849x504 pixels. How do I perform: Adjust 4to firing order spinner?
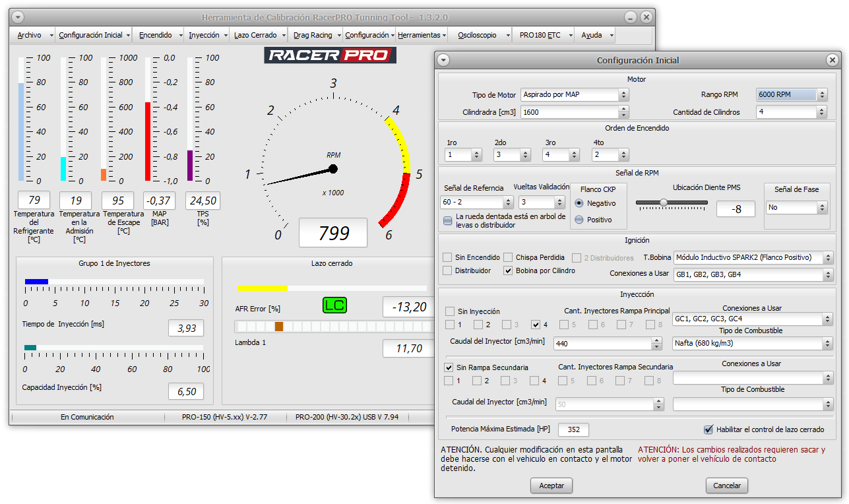(623, 155)
